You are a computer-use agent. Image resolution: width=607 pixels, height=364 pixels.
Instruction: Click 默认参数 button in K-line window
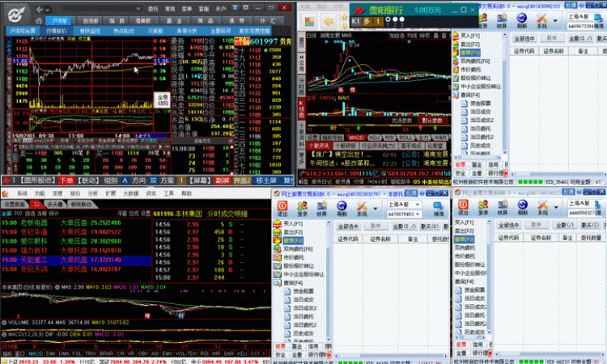pyautogui.click(x=432, y=121)
